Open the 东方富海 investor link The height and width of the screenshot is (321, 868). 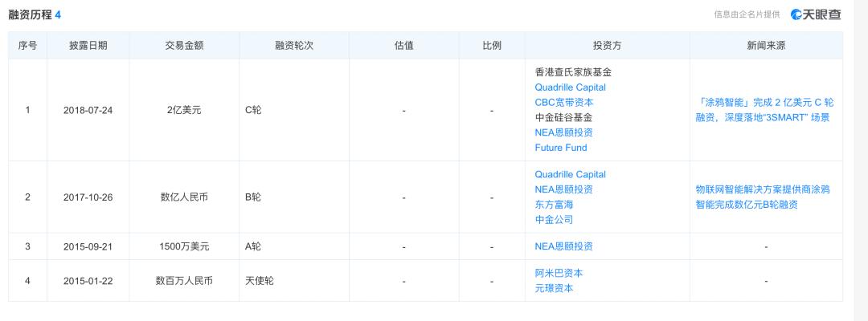point(554,205)
